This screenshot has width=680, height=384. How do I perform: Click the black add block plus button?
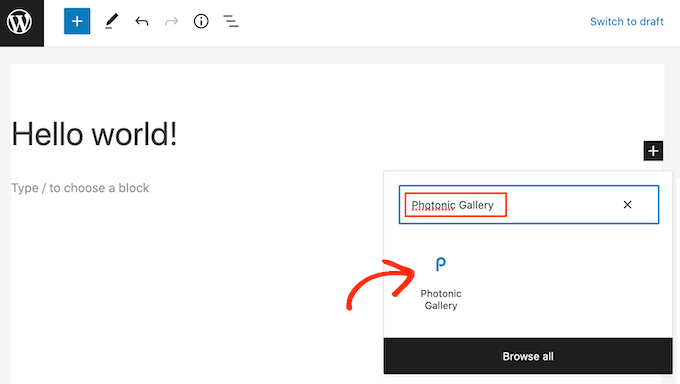[x=653, y=151]
